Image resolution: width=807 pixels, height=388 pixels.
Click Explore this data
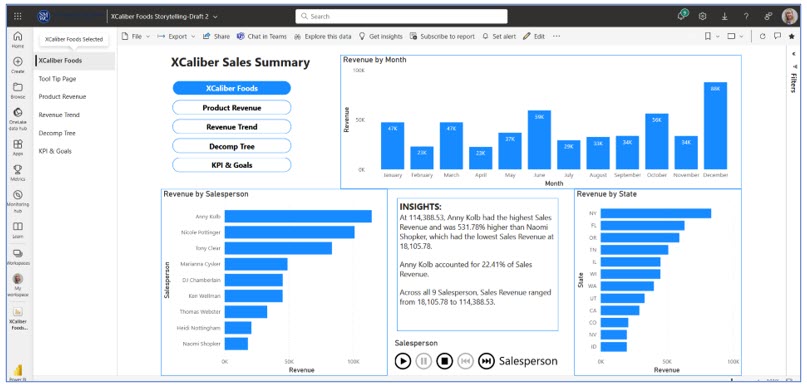323,37
